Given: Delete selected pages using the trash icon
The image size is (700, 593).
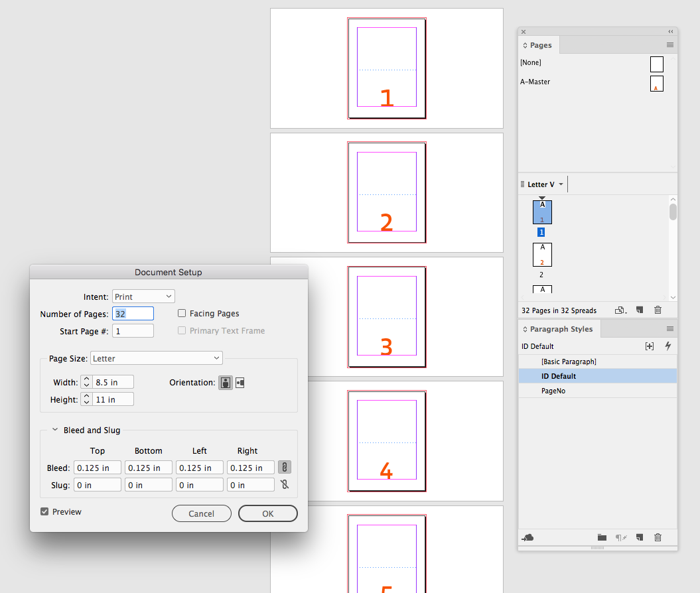Looking at the screenshot, I should click(x=658, y=310).
